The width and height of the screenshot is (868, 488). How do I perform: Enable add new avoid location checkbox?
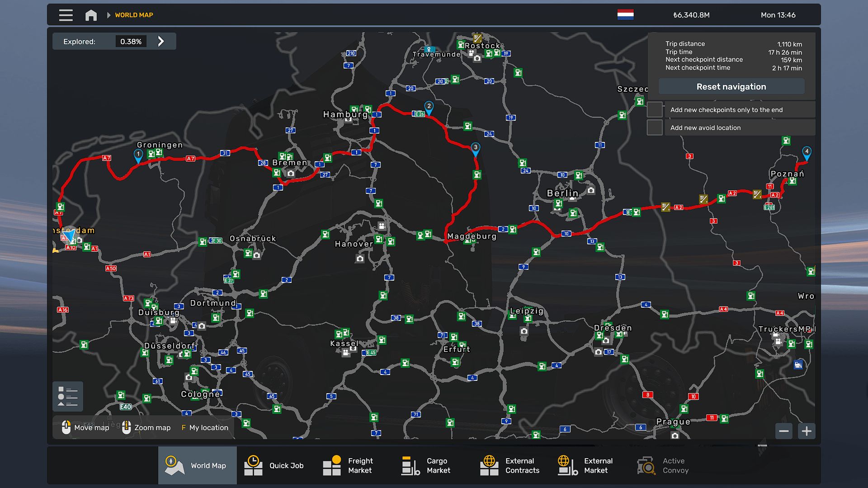click(x=655, y=128)
